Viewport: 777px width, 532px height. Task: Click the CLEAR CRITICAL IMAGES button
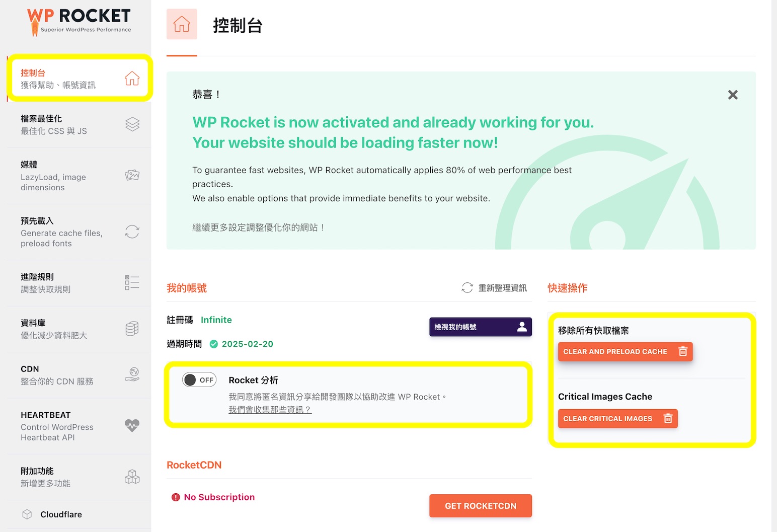[617, 419]
